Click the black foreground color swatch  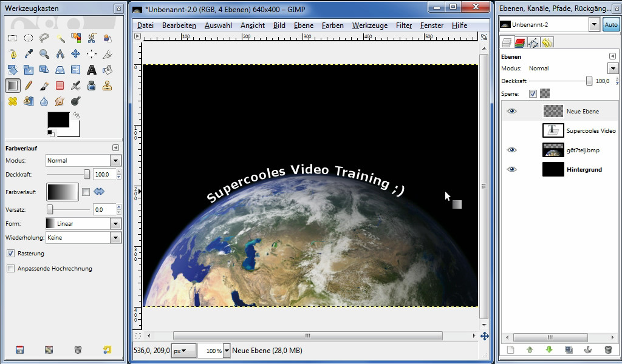coord(58,120)
